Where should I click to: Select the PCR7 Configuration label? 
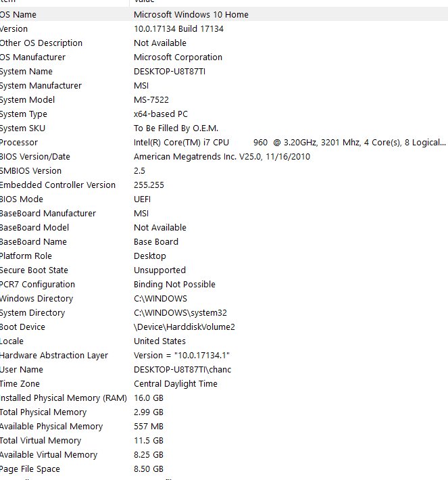coord(37,285)
